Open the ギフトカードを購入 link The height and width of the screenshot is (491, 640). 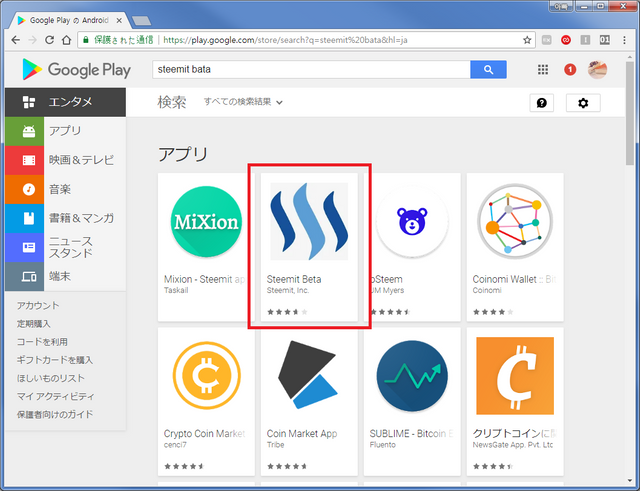click(x=55, y=360)
